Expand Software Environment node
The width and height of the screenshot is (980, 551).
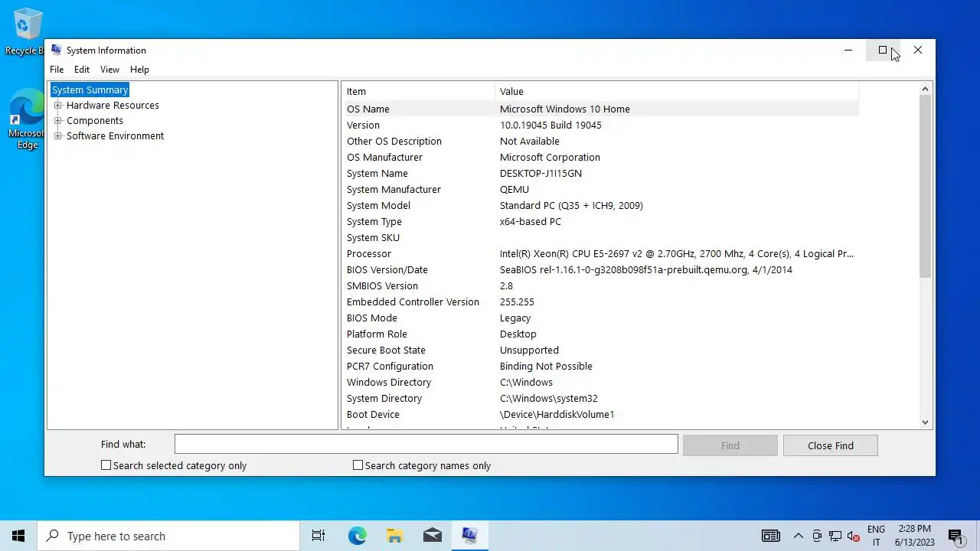coord(58,136)
